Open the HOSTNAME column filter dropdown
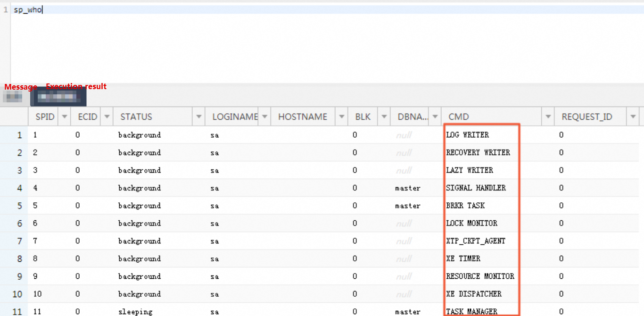Viewport: 644px width, 316px height. pyautogui.click(x=341, y=116)
